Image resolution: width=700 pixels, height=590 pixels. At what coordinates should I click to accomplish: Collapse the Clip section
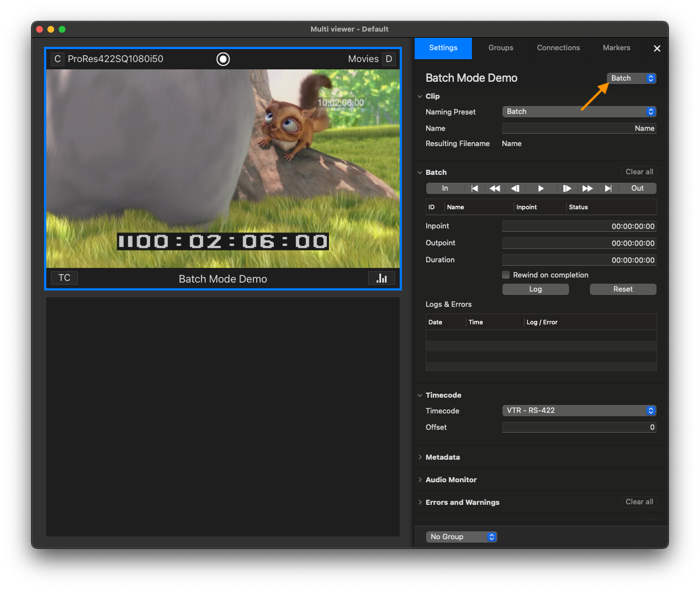coord(420,96)
